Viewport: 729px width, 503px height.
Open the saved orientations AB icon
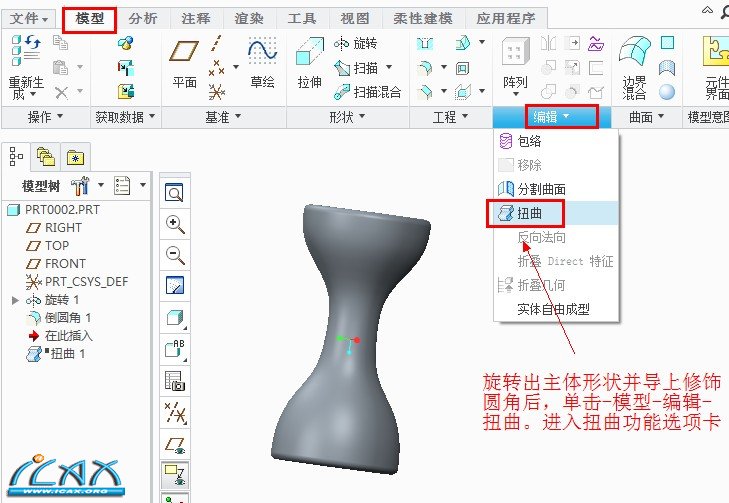click(x=174, y=349)
